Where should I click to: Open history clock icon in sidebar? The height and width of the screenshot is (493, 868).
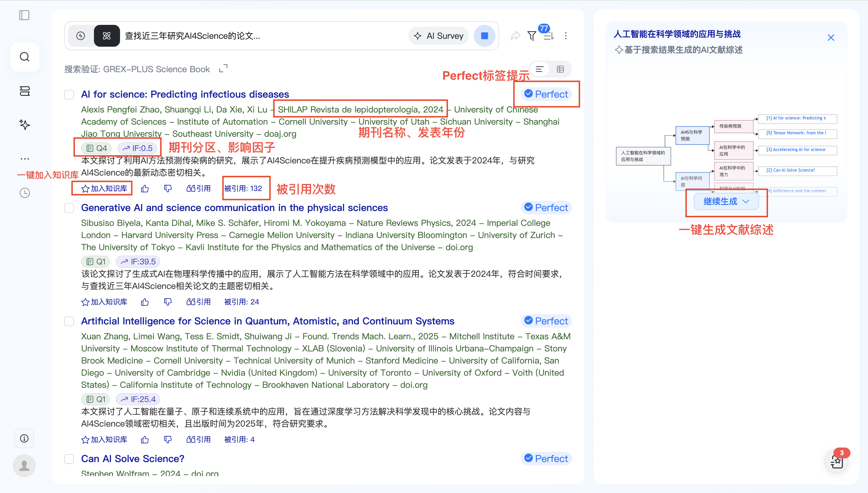click(25, 193)
